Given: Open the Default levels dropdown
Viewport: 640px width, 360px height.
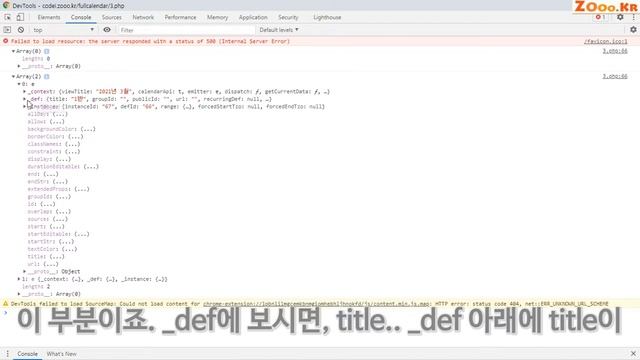Looking at the screenshot, I should click(x=279, y=30).
